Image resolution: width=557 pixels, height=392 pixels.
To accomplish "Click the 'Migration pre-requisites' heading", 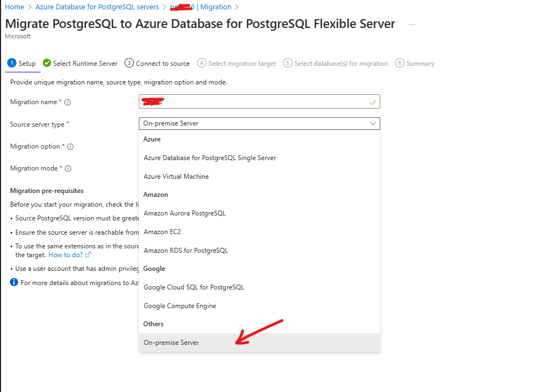I will (47, 191).
